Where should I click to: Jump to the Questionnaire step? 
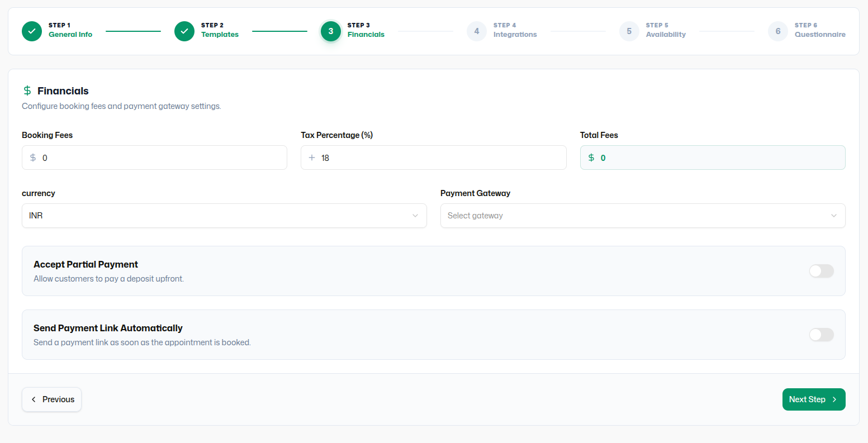[820, 34]
